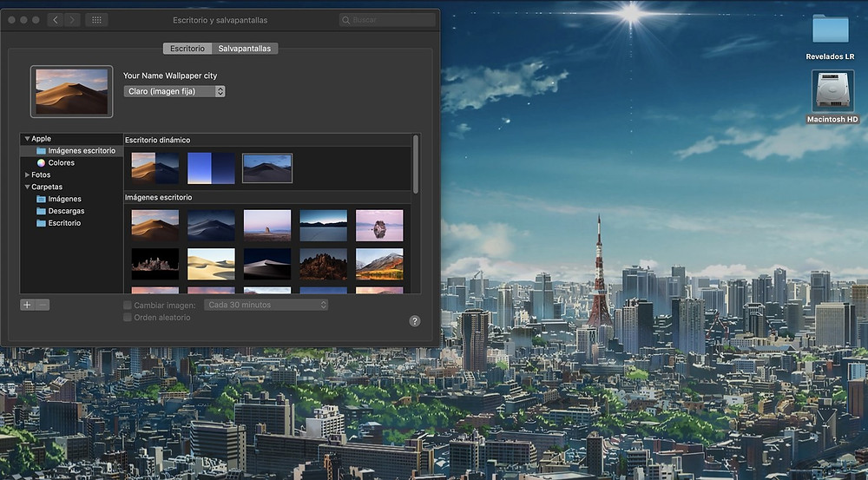
Task: Remove folder with the minus button
Action: (43, 305)
